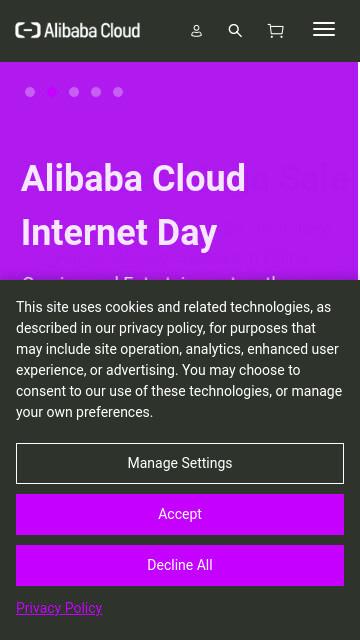Show the fifth carousel slide dot
This screenshot has width=360, height=640.
pyautogui.click(x=118, y=92)
